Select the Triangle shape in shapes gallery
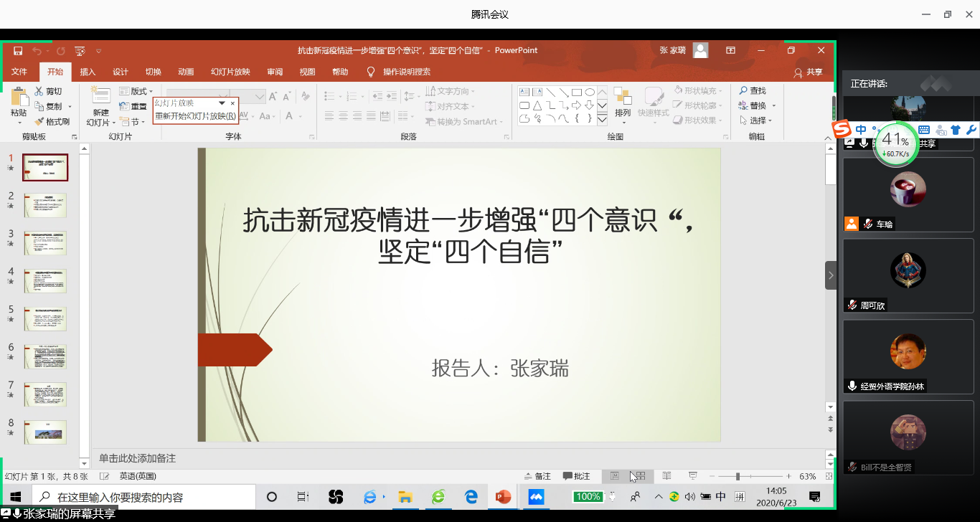This screenshot has width=980, height=522. 537,105
